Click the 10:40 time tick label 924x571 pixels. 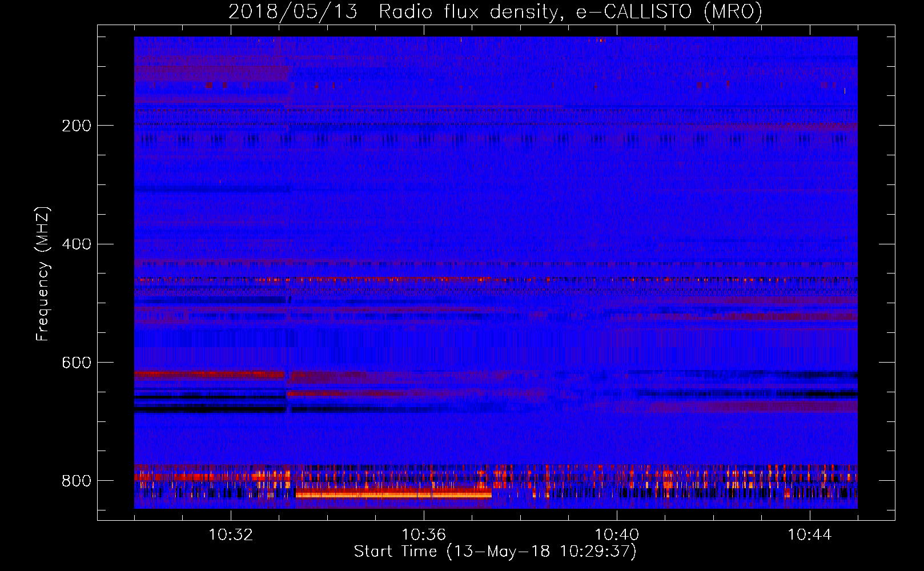coord(617,535)
